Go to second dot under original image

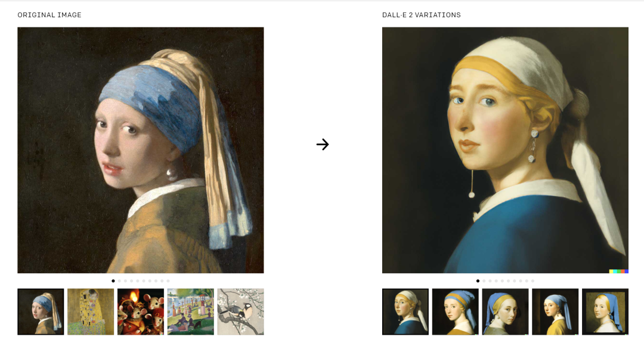(x=119, y=281)
